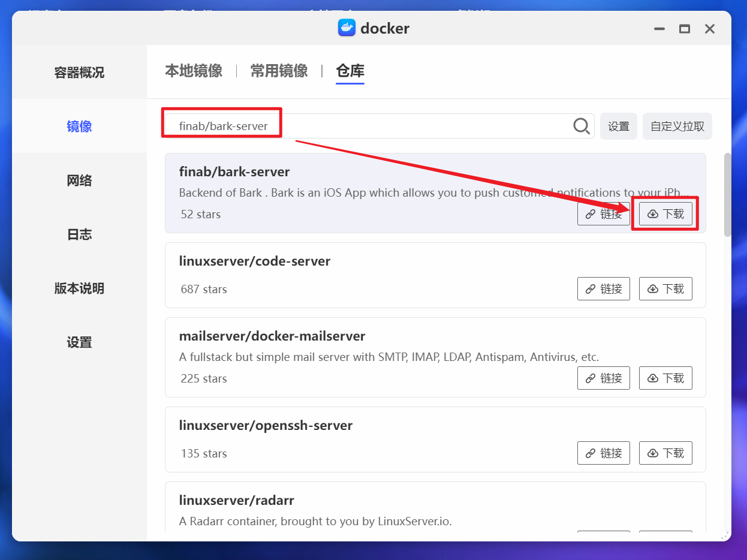This screenshot has height=560, width=747.
Task: Click the 225 stars label
Action: (204, 378)
